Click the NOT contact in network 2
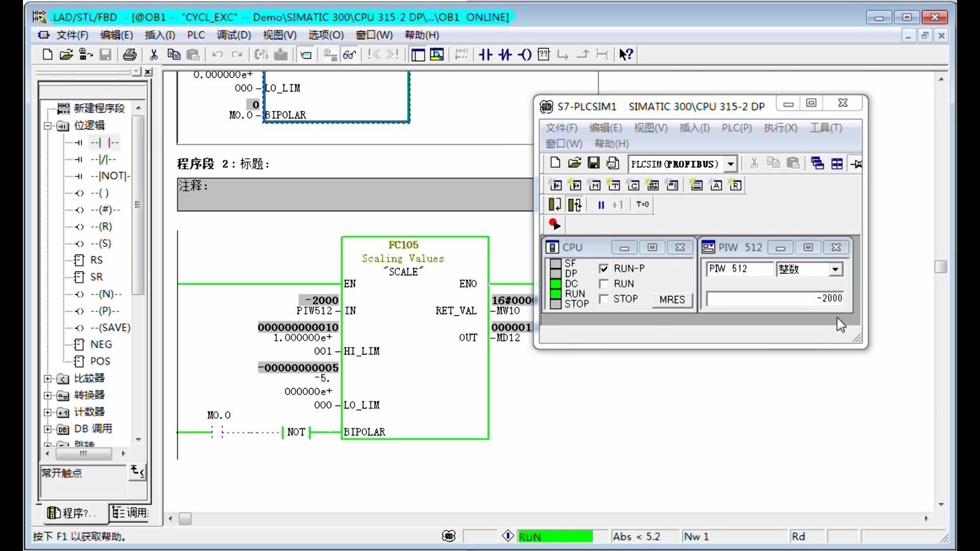 click(296, 432)
